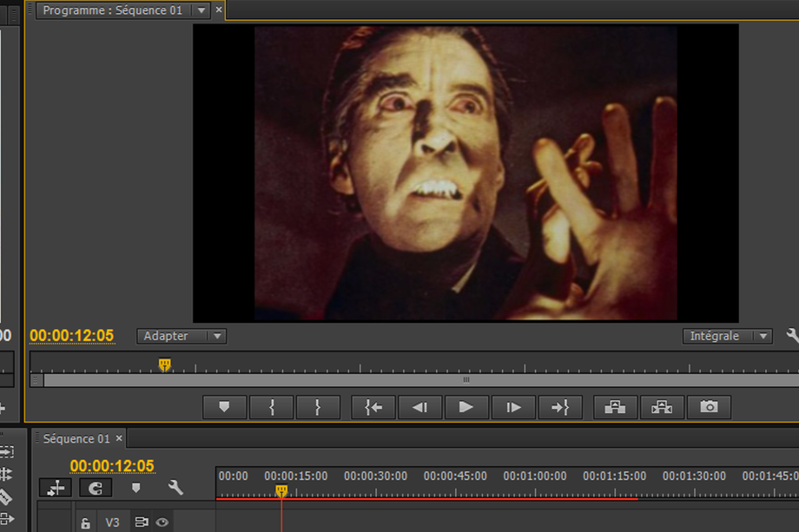Close the Programme : Séquence 01 panel

219,10
